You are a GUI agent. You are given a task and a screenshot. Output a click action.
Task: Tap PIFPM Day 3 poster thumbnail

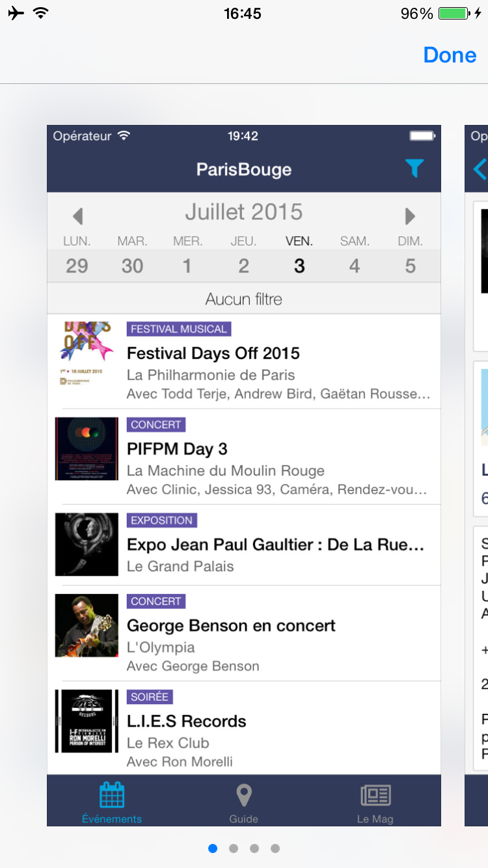pyautogui.click(x=87, y=449)
